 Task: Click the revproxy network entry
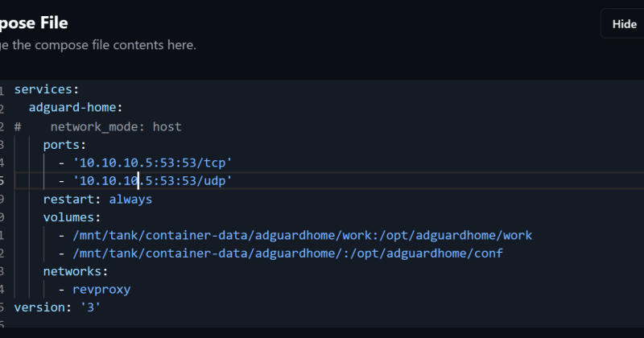pos(101,290)
